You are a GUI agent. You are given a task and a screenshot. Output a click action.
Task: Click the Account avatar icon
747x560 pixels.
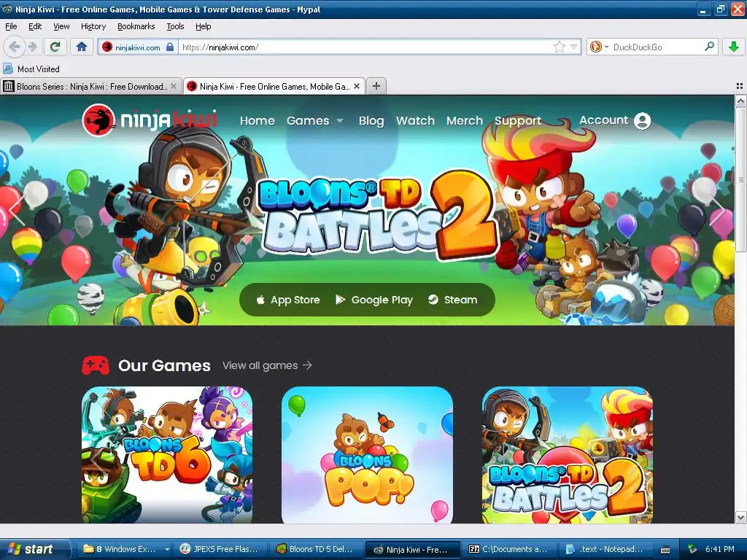pos(642,121)
